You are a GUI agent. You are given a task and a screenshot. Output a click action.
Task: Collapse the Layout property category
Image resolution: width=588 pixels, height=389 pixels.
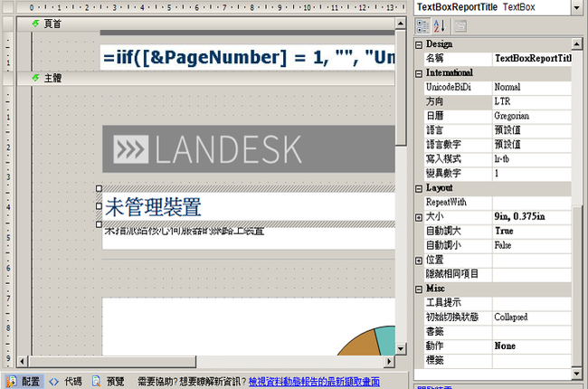(419, 189)
